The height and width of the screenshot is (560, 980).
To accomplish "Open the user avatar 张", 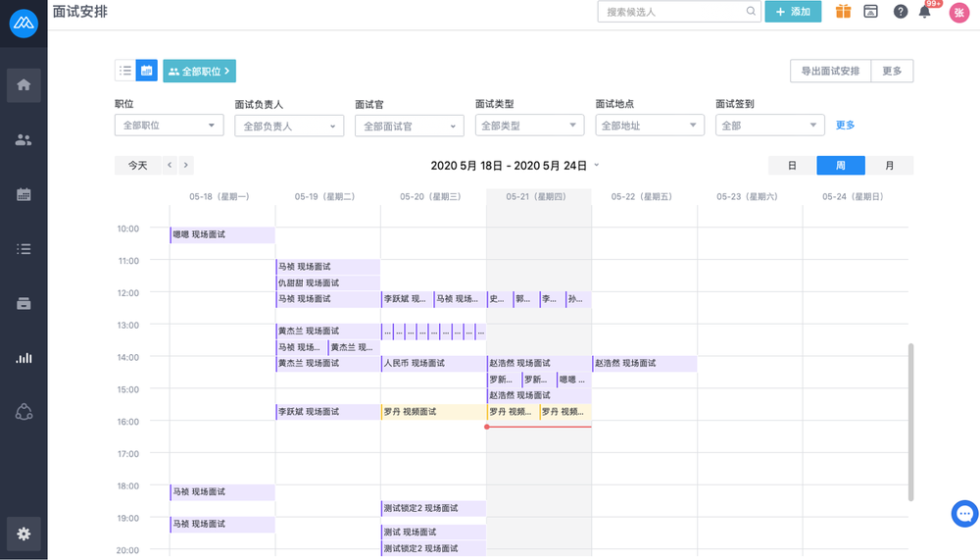I will coord(959,13).
